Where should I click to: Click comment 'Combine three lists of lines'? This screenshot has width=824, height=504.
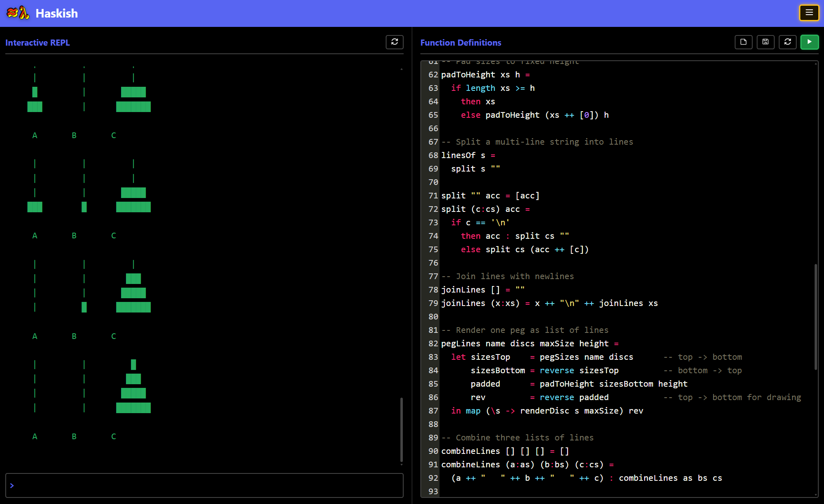517,438
